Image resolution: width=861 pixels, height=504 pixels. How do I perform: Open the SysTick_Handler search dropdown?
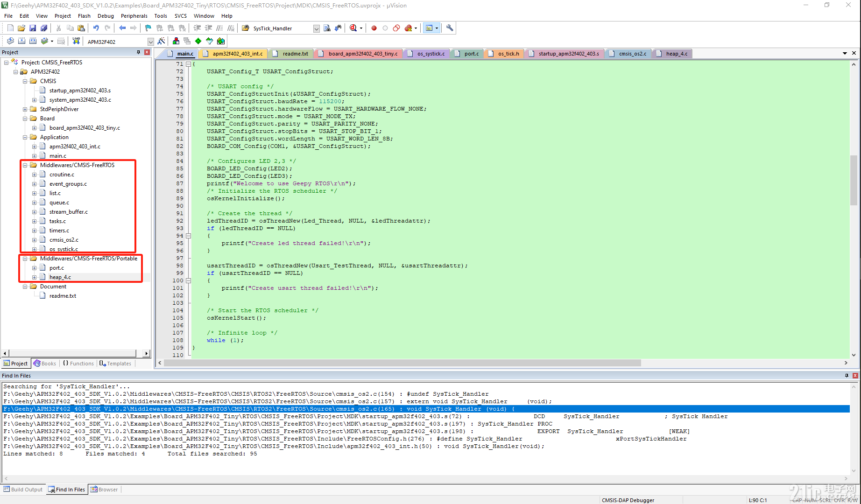point(316,28)
